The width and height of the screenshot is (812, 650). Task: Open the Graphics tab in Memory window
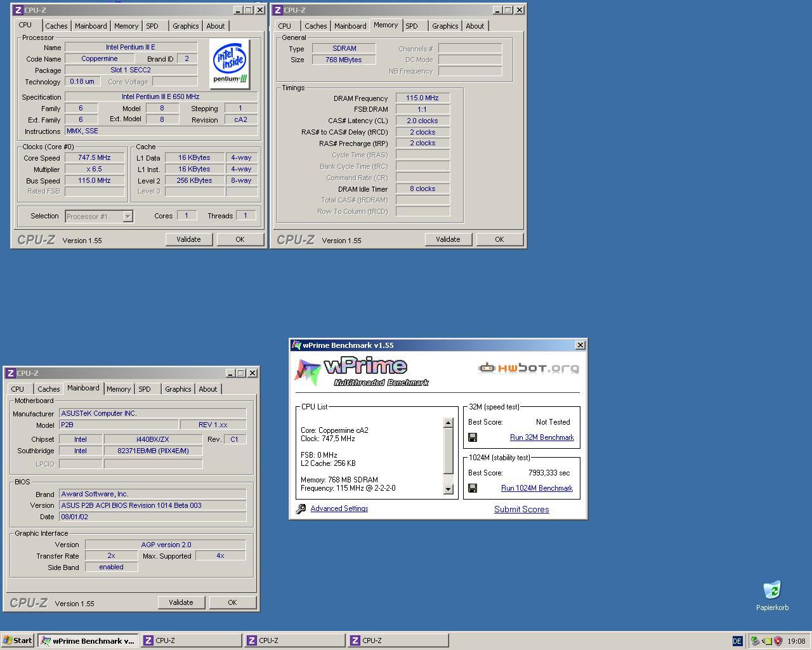click(x=445, y=26)
